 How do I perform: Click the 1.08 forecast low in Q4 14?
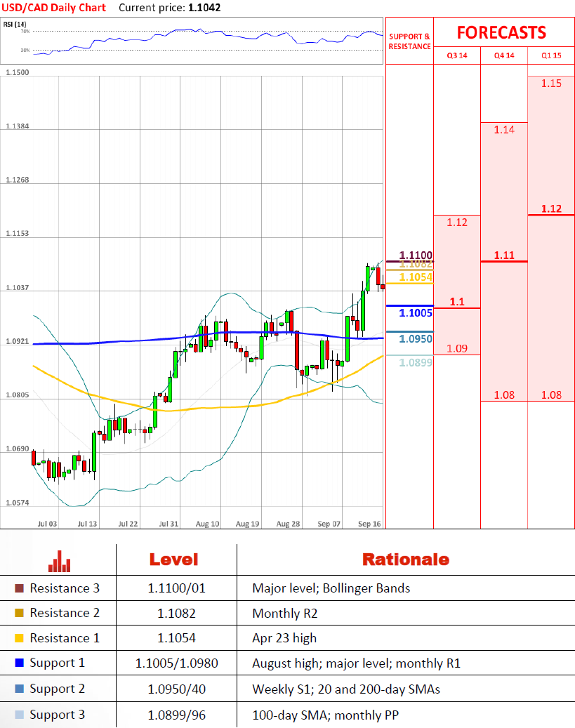504,395
